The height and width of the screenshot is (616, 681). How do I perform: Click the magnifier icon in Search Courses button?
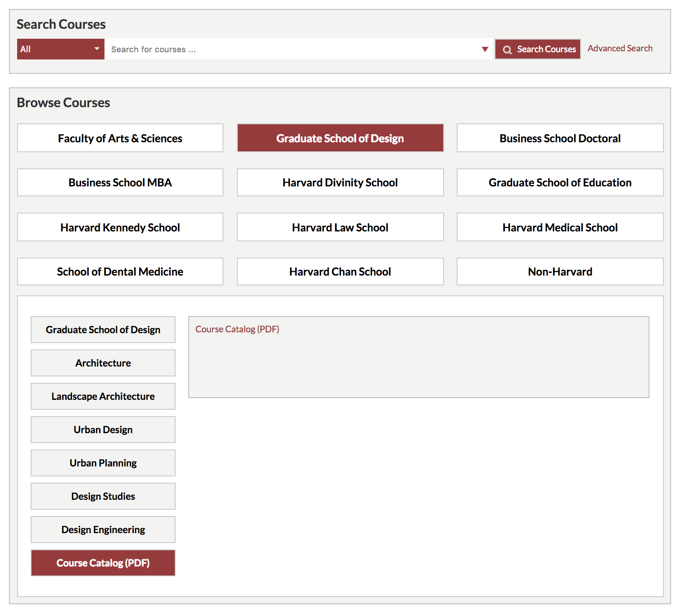507,50
